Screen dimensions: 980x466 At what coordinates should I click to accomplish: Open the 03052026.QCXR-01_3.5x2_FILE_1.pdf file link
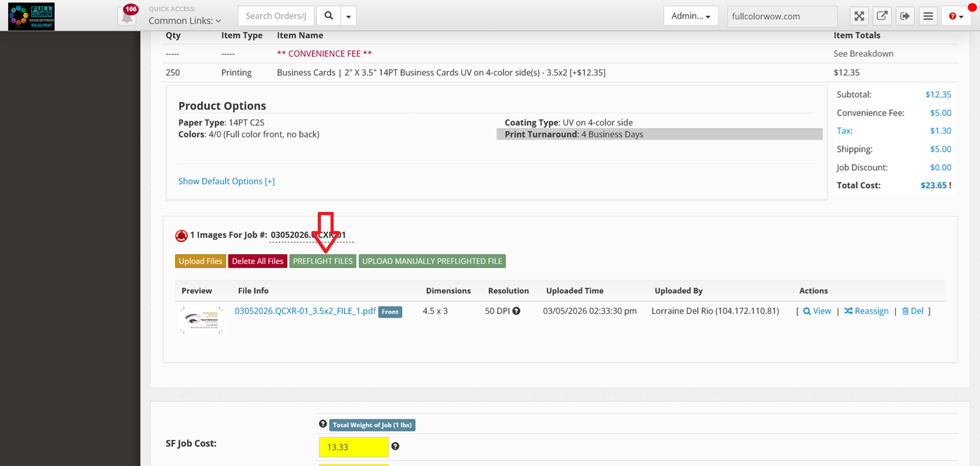point(305,311)
